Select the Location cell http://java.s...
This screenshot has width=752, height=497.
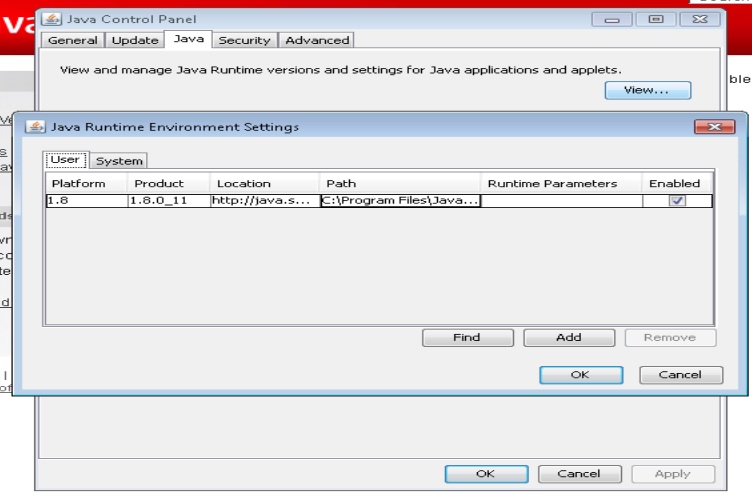click(x=265, y=201)
